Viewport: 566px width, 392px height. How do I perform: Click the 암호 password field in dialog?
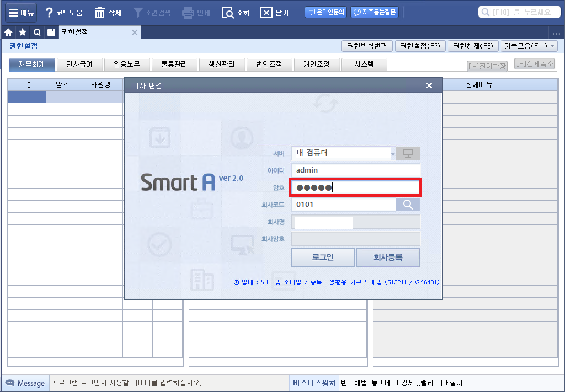(356, 187)
